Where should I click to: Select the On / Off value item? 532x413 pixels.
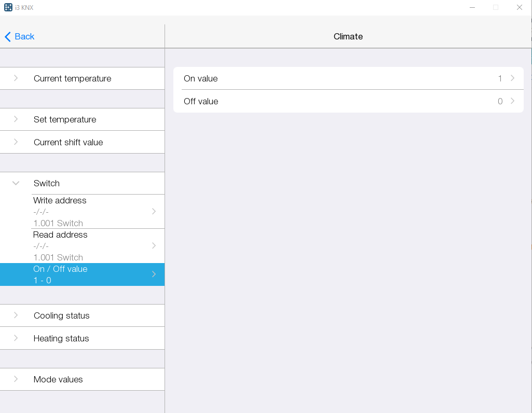(82, 274)
